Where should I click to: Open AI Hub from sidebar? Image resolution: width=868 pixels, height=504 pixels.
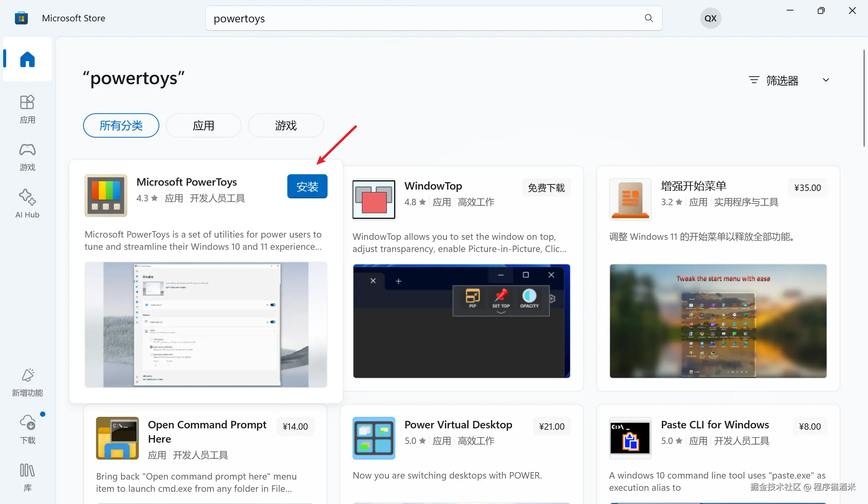pos(27,203)
